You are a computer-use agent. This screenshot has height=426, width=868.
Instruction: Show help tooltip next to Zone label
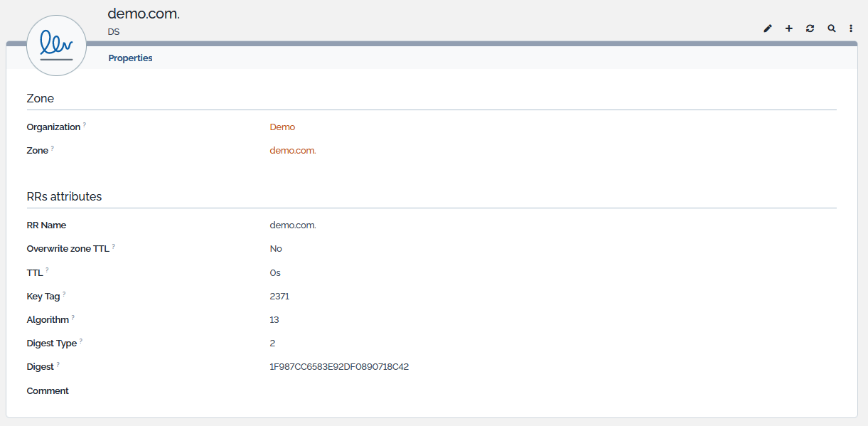(53, 148)
